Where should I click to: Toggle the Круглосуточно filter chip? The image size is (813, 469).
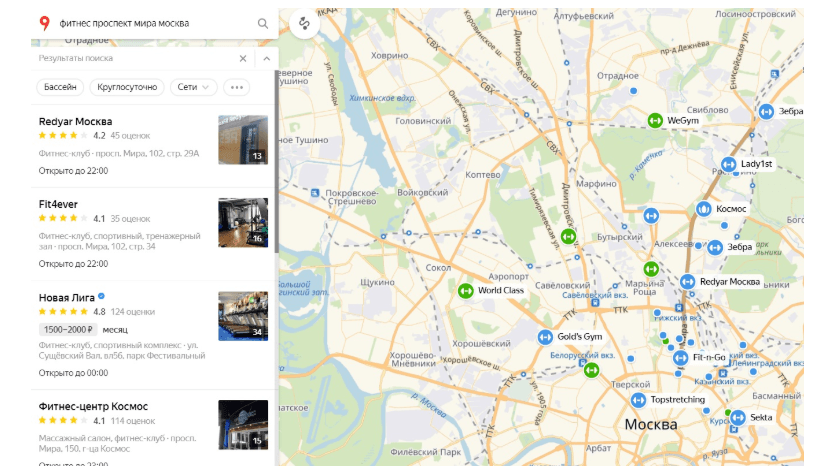pos(127,87)
